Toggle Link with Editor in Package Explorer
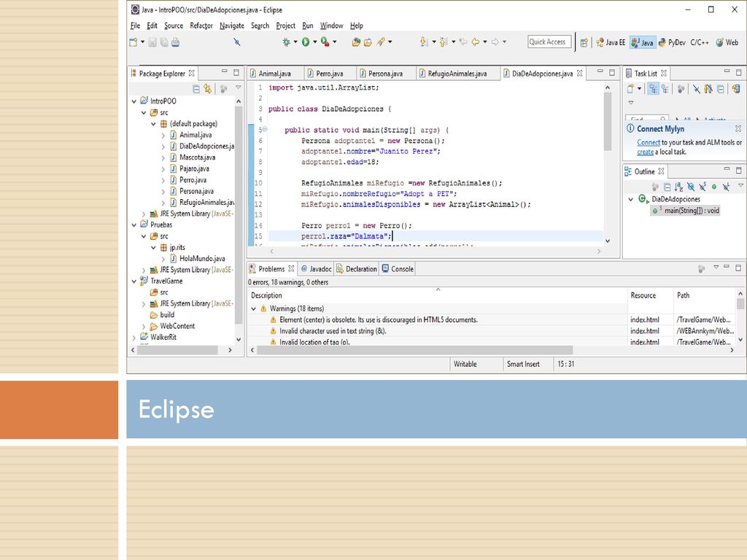Viewport: 747px width, 560px height. (x=207, y=88)
